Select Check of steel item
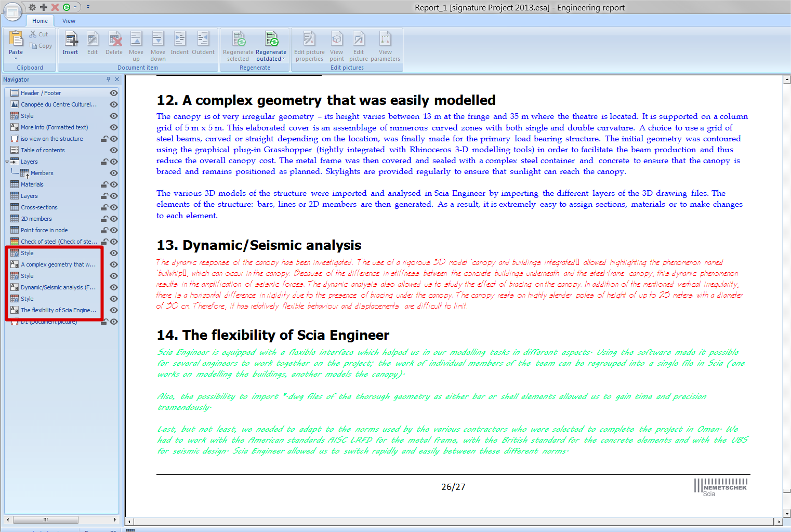Viewport: 791px width, 532px height. tap(58, 242)
